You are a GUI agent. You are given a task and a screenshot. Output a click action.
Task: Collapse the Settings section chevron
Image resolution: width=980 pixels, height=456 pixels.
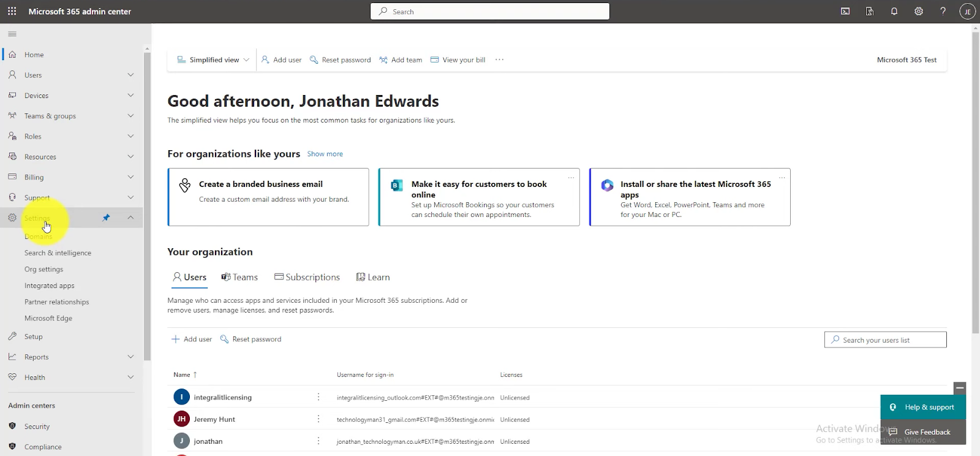point(130,218)
